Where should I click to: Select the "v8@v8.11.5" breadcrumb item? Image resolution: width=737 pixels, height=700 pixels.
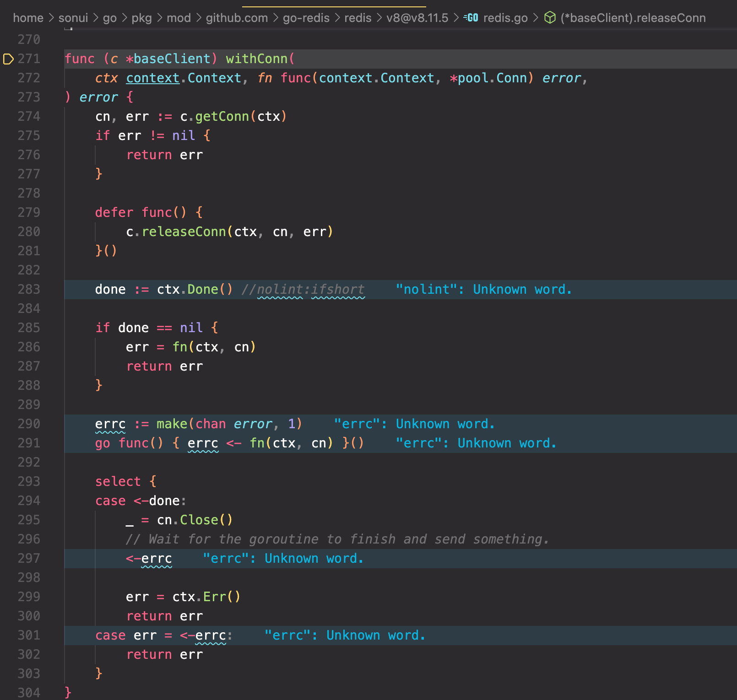417,18
